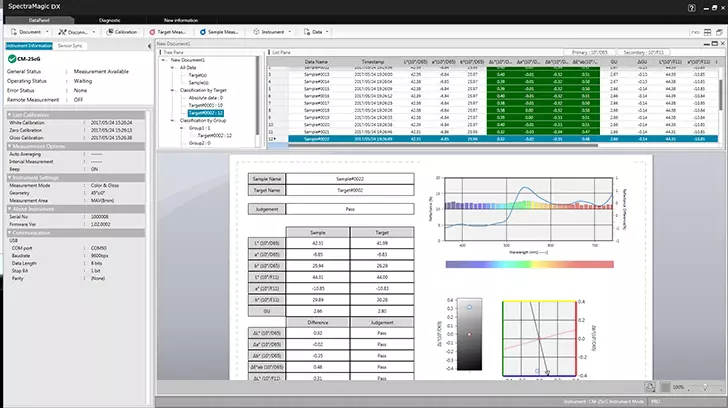Open the help question mark icon
Viewport: 728px width, 408px height.
coord(692,8)
